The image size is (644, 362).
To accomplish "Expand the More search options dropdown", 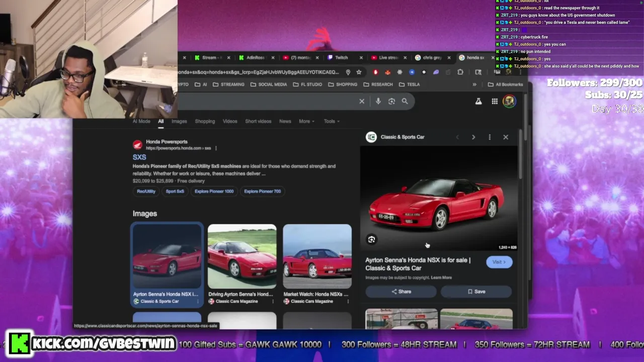I will (306, 121).
